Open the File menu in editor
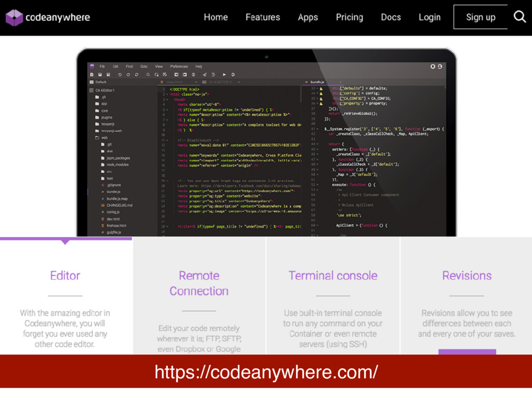 click(102, 66)
